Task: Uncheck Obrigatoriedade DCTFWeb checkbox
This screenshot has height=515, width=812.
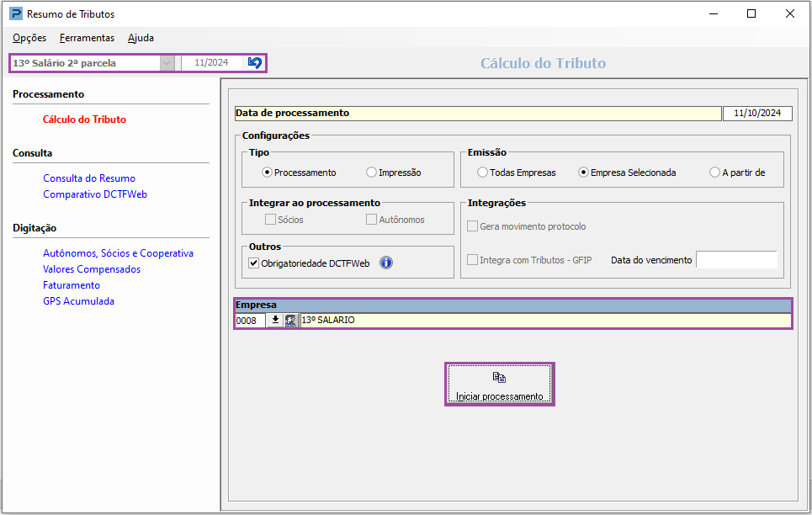Action: click(254, 263)
